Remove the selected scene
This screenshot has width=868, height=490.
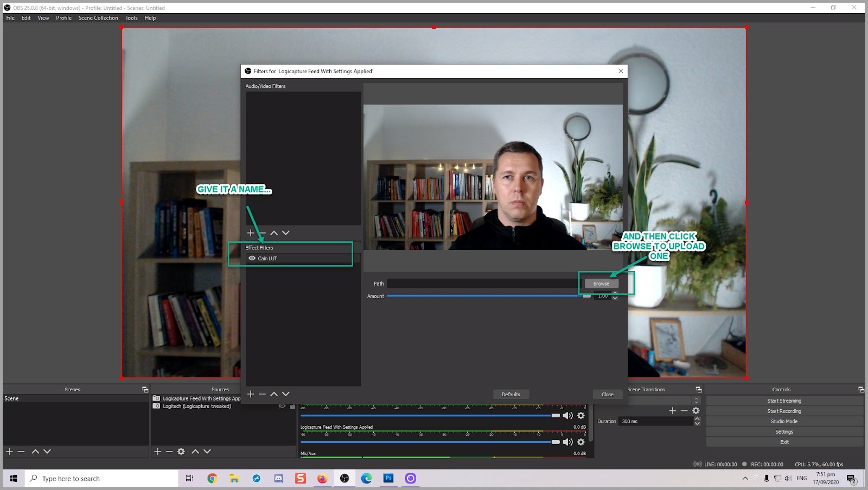[21, 452]
